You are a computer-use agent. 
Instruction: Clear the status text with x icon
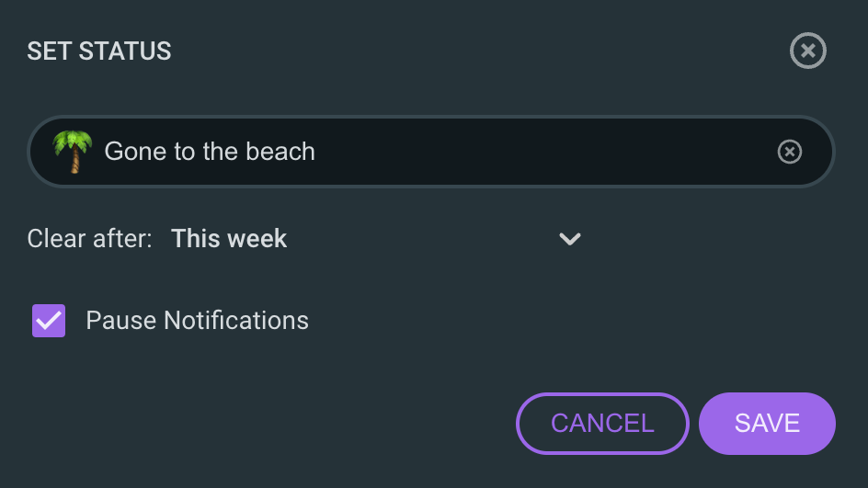coord(789,152)
